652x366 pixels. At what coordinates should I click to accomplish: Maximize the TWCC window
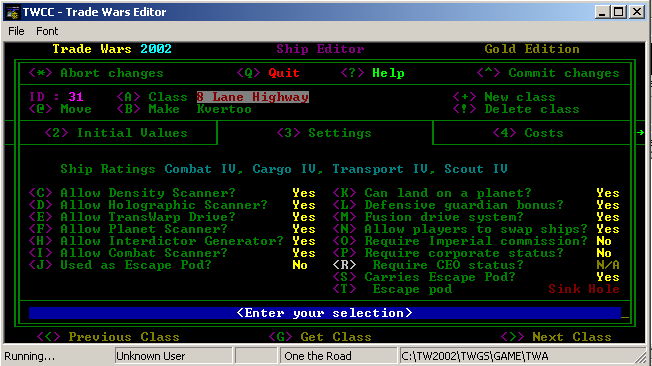point(618,12)
